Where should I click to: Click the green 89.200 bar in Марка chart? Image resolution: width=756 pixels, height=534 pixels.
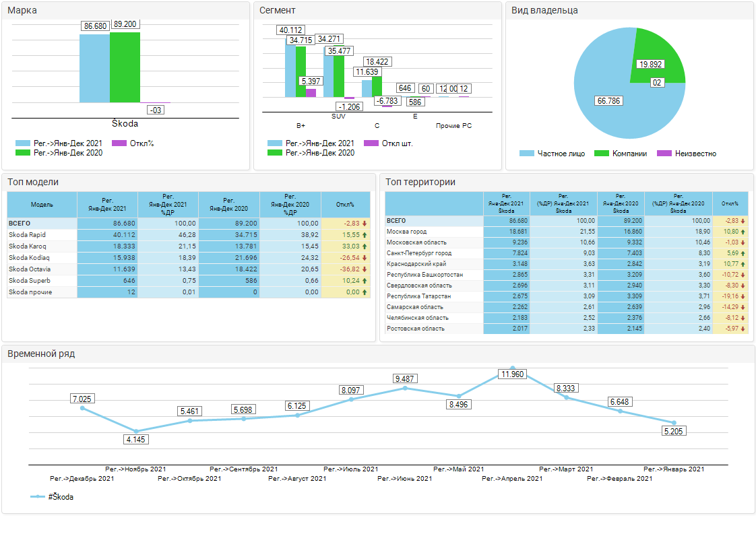(x=125, y=67)
